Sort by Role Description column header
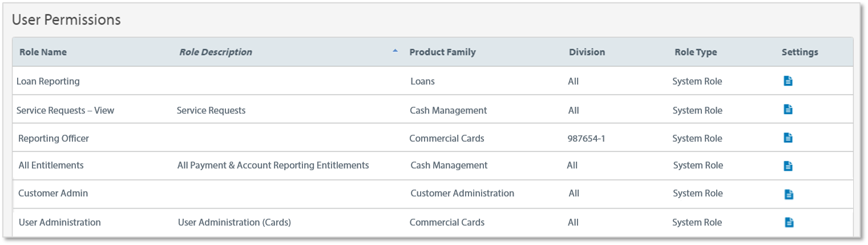This screenshot has width=868, height=245. point(216,52)
